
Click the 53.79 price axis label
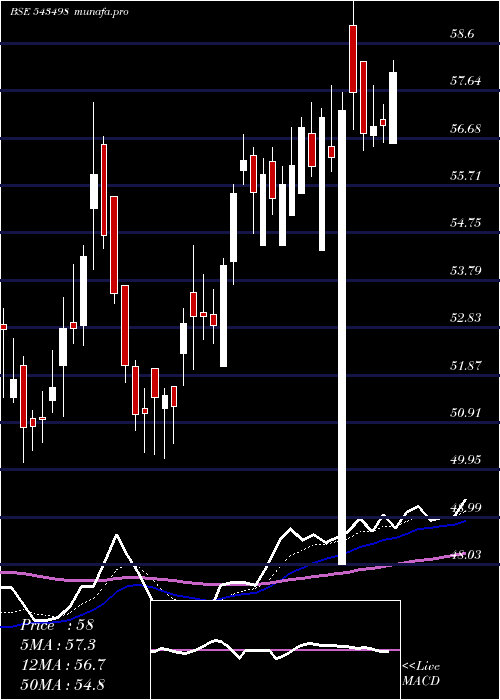tap(466, 271)
